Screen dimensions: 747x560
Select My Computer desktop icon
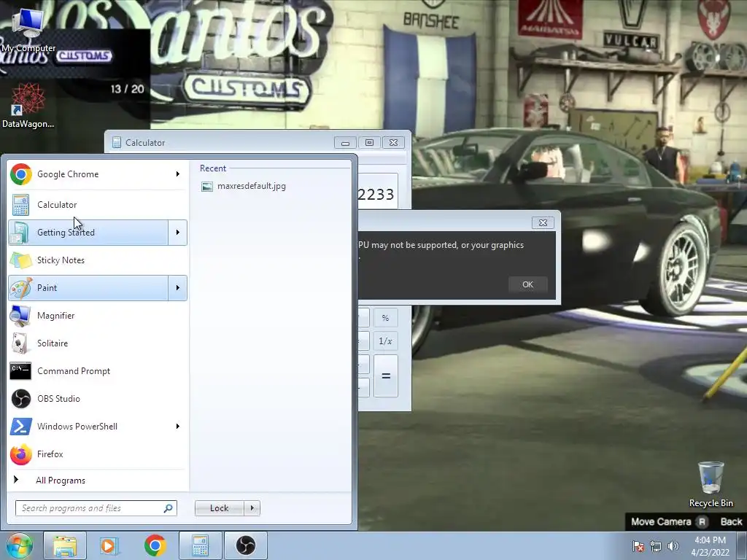(28, 30)
